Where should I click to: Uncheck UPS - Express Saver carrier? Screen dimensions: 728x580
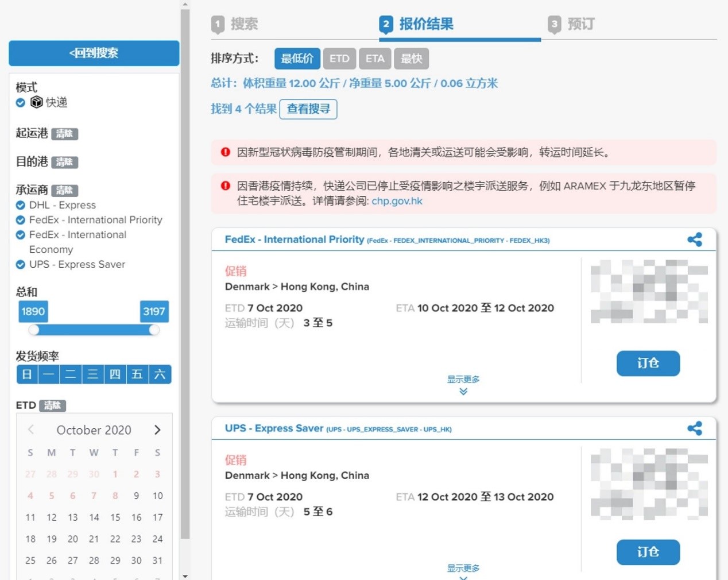tap(21, 265)
